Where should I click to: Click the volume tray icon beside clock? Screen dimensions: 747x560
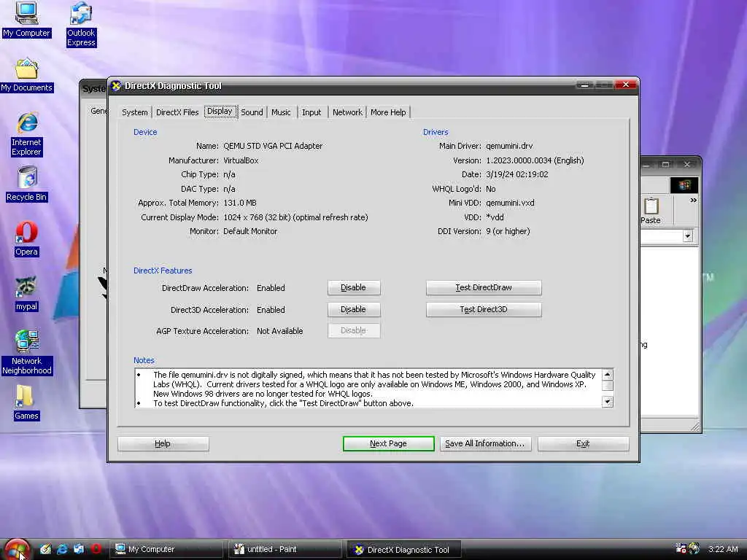(694, 548)
